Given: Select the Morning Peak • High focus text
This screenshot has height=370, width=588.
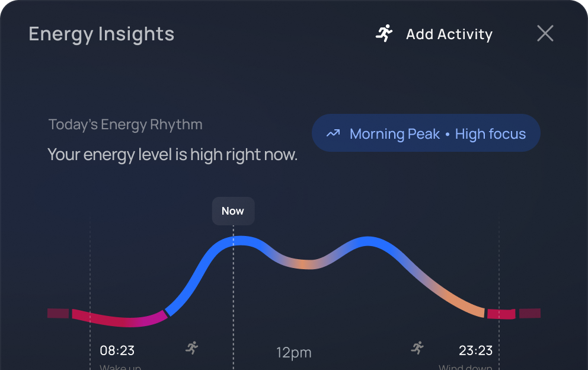Looking at the screenshot, I should 437,134.
